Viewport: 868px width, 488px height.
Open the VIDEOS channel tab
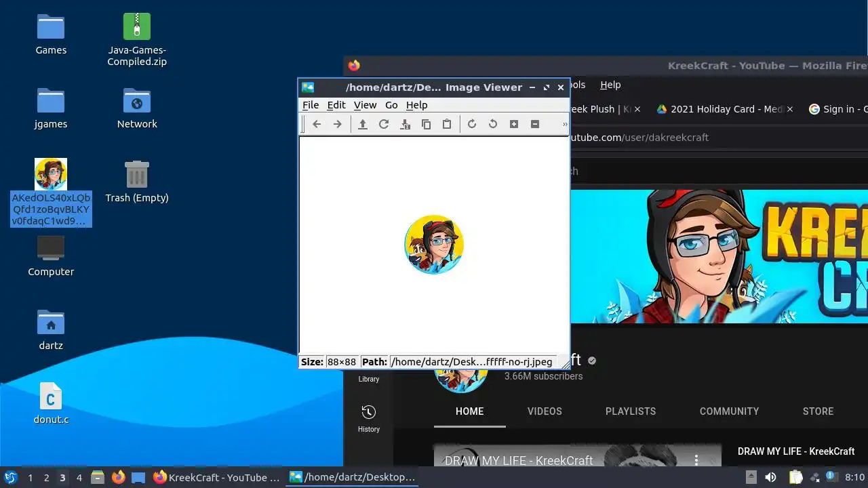pos(545,411)
